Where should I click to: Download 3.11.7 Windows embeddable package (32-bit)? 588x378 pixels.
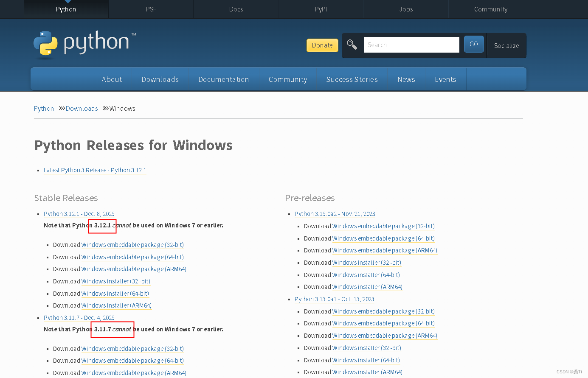pos(132,349)
